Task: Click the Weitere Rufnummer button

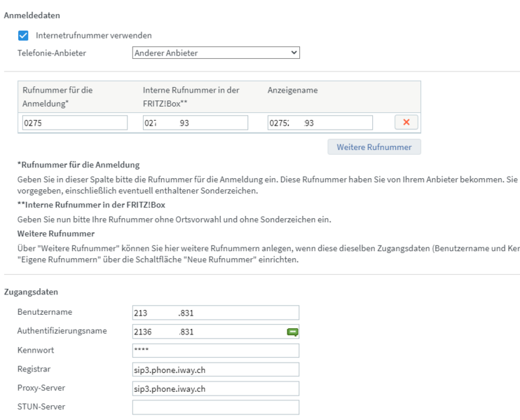Action: coord(374,147)
